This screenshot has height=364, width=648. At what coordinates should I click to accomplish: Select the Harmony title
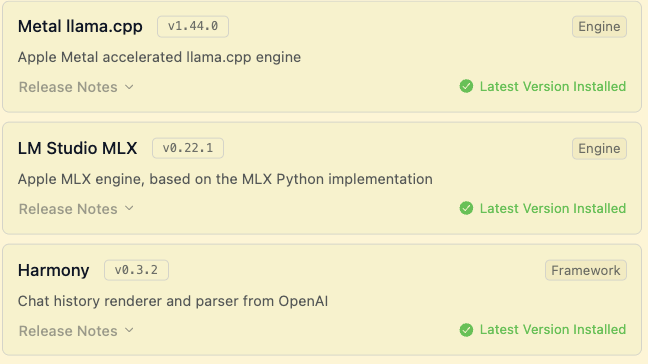[x=53, y=271]
